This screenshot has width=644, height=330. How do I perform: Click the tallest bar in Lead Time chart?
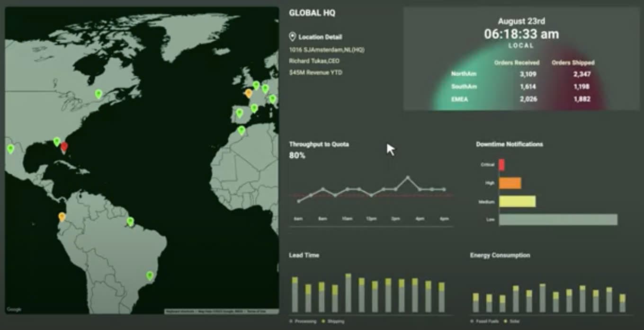click(x=348, y=293)
